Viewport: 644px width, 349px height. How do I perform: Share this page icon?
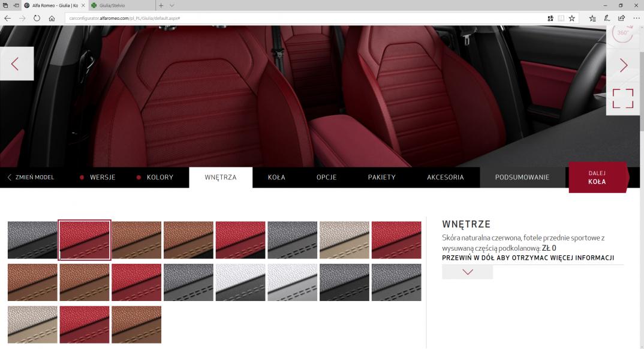pos(621,18)
